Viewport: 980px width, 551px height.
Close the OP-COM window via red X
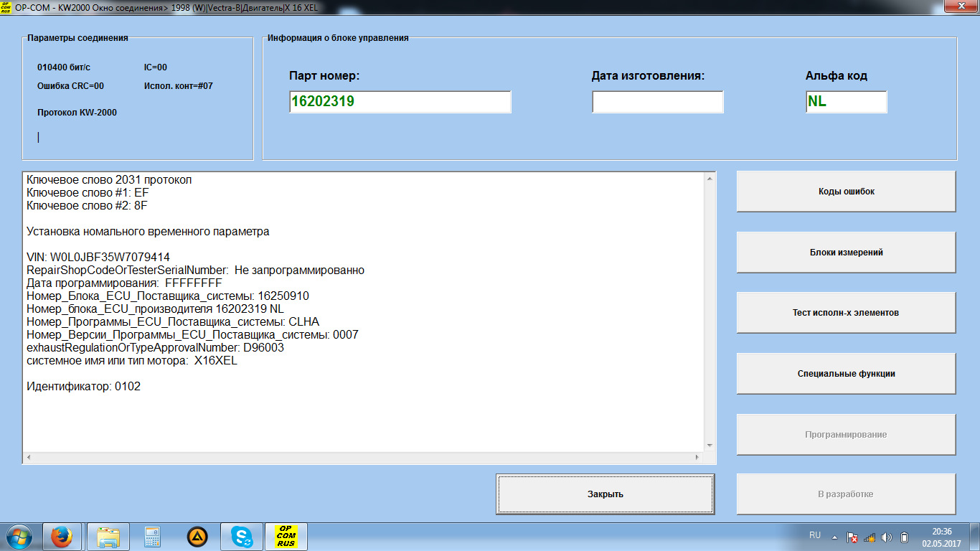click(959, 6)
